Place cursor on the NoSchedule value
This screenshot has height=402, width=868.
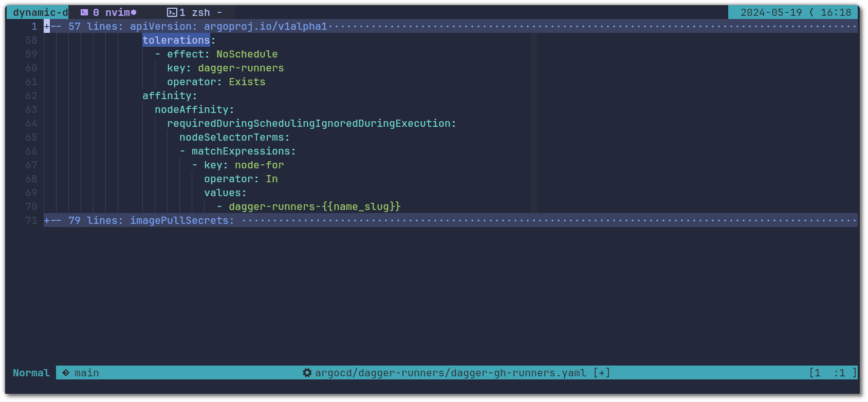click(247, 54)
